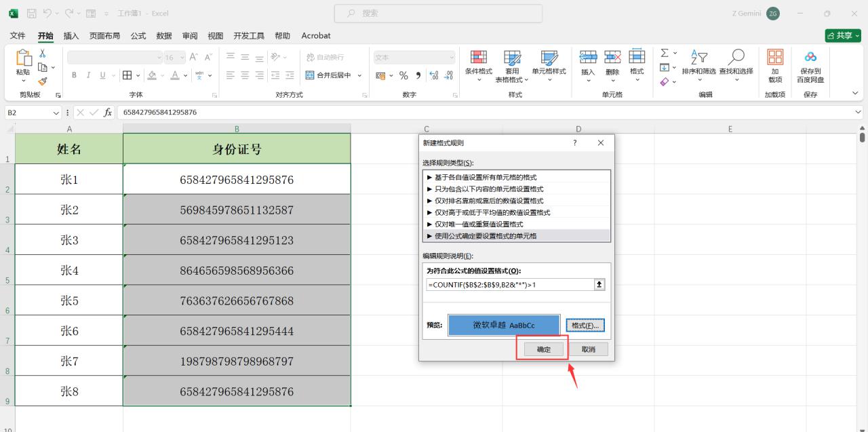Toggle Wrap Text (自动换行)
Screen dimensions: 868x432
tap(325, 58)
